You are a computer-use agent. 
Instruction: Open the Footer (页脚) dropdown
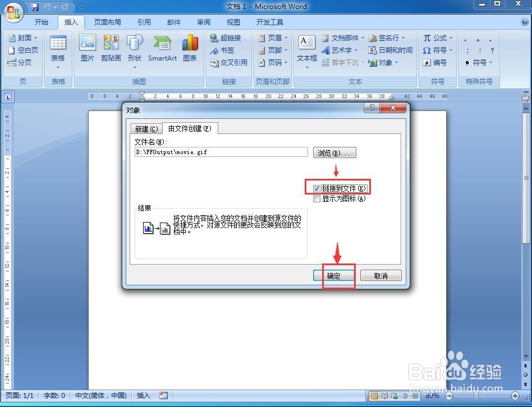pos(273,50)
